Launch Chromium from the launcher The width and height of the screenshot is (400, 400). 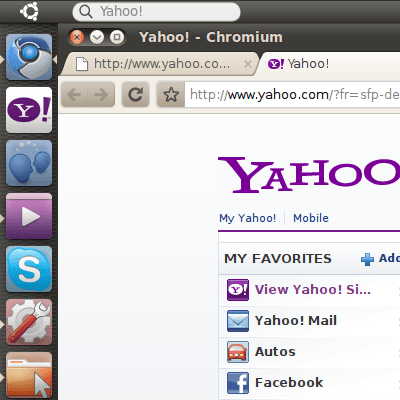(29, 57)
